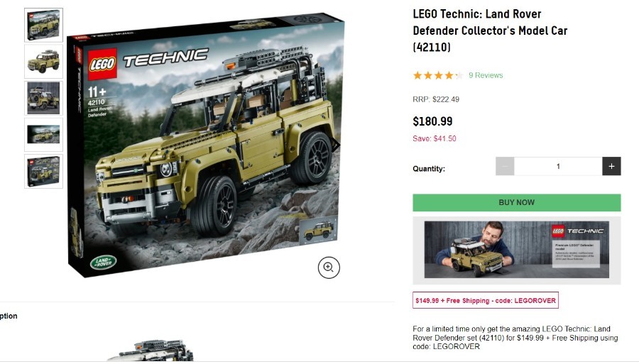Open the Description tab

coord(9,316)
